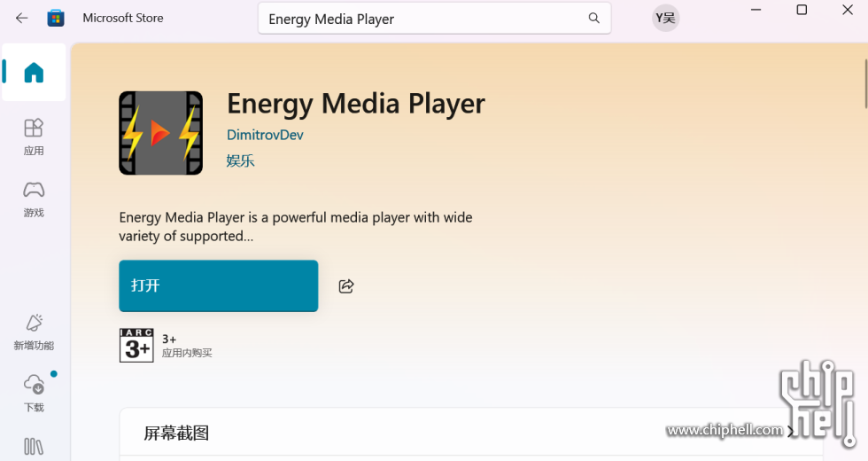This screenshot has height=461, width=868.
Task: Expand the 屏幕截图 section
Action: [790, 432]
